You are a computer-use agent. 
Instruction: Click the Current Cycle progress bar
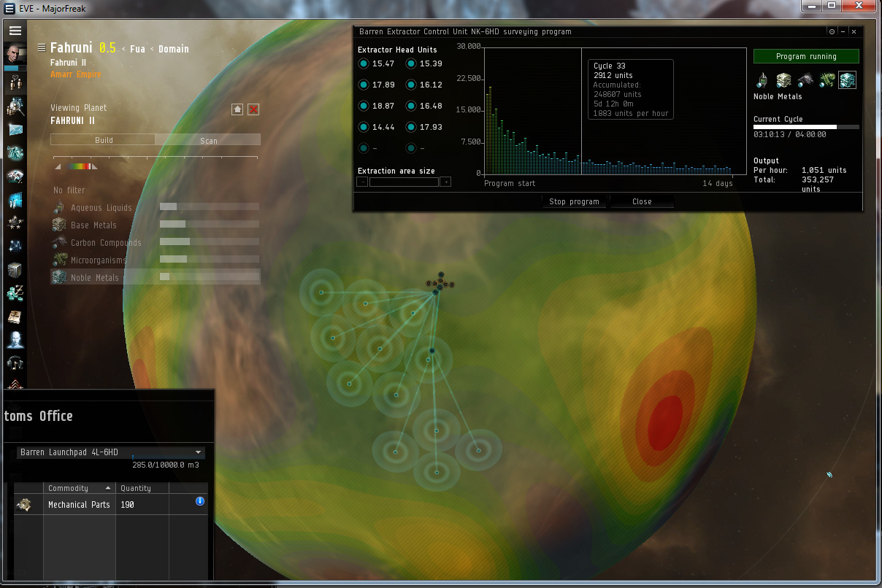click(806, 127)
